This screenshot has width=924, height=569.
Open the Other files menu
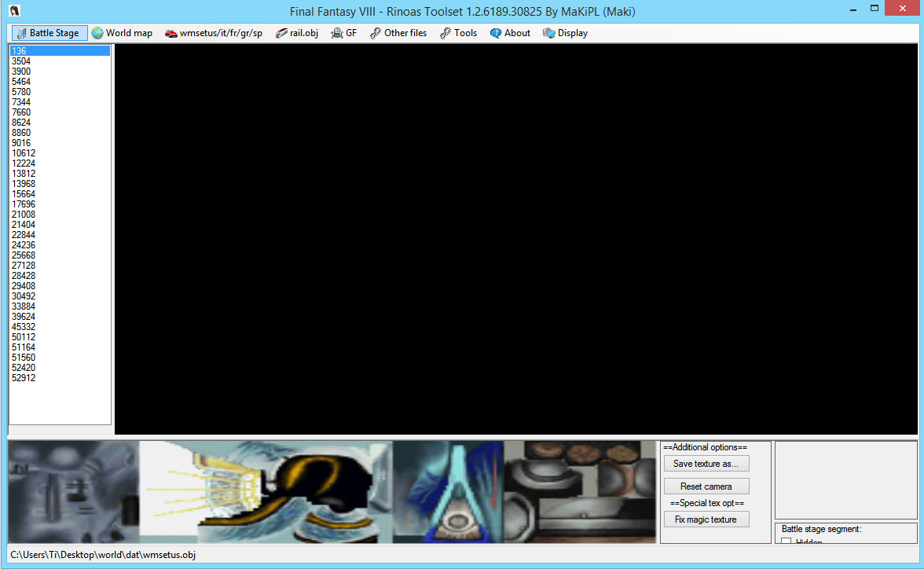pos(398,33)
